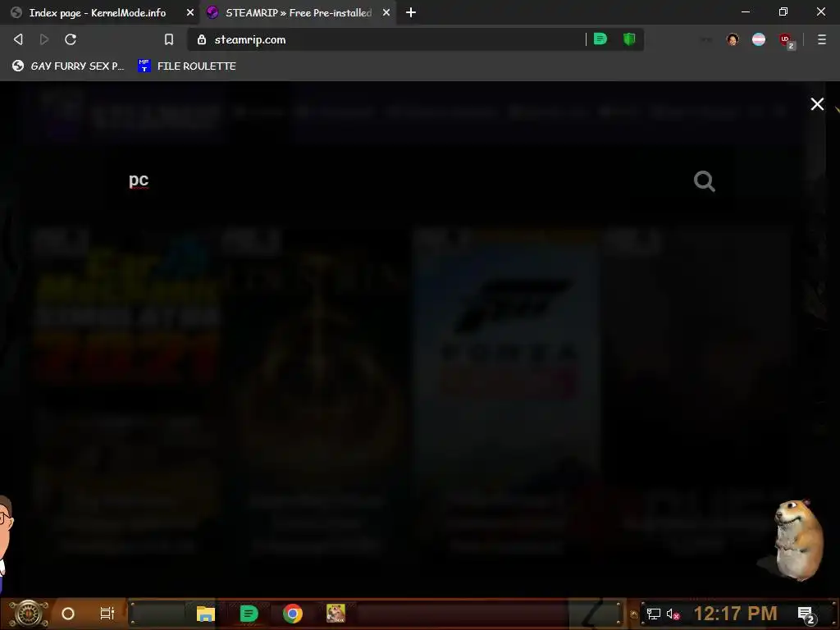Viewport: 840px width, 630px height.
Task: Close the KernelMode.info tab
Action: (x=190, y=12)
